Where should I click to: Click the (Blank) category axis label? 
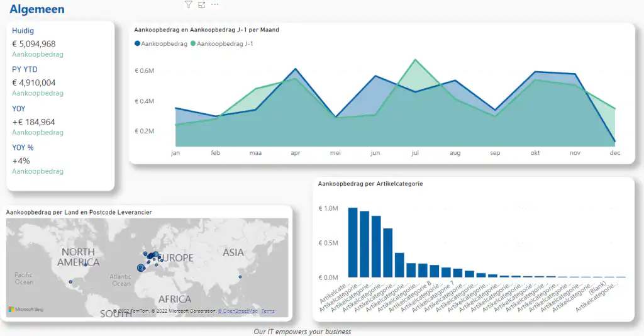597,288
